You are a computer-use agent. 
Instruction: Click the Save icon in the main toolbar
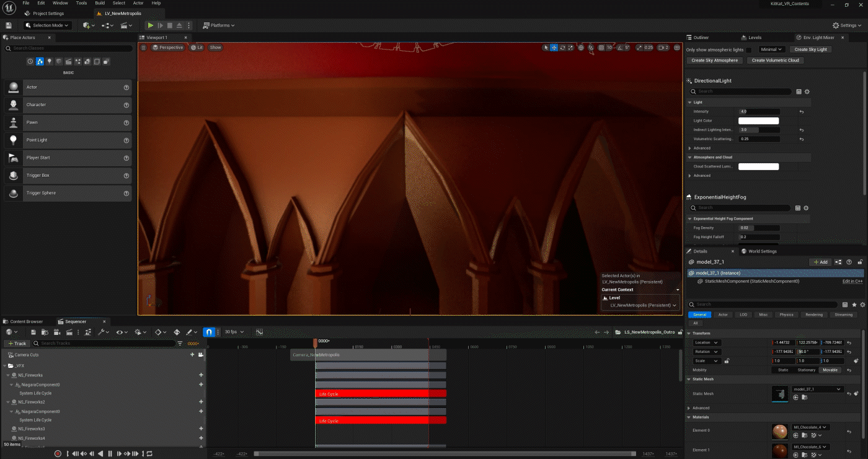click(9, 25)
